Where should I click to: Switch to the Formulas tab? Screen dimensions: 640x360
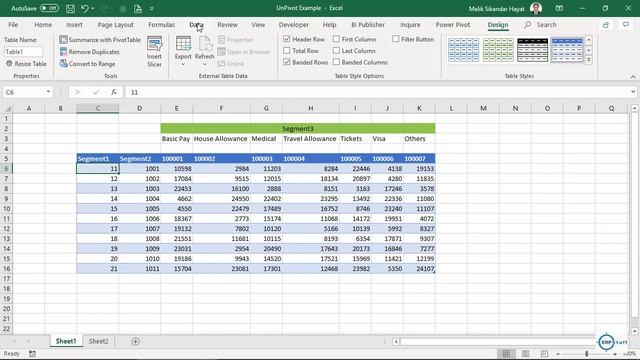click(161, 25)
